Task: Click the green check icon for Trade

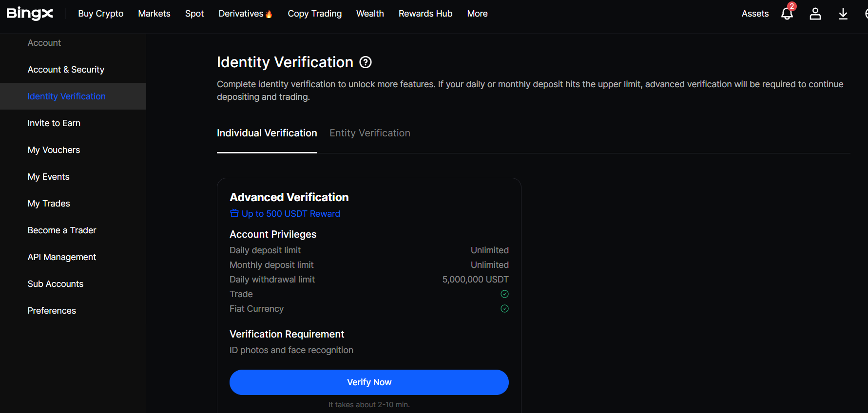Action: pos(504,294)
